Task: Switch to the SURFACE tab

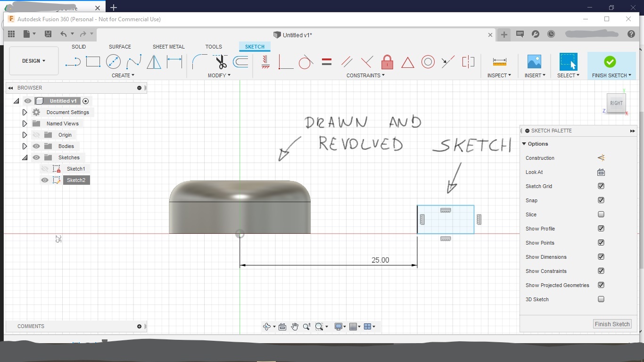Action: coord(120,47)
